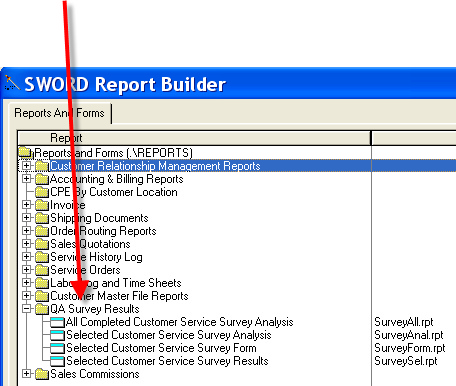Click the Service Orders folder icon
Image resolution: width=456 pixels, height=386 pixels.
coord(42,270)
